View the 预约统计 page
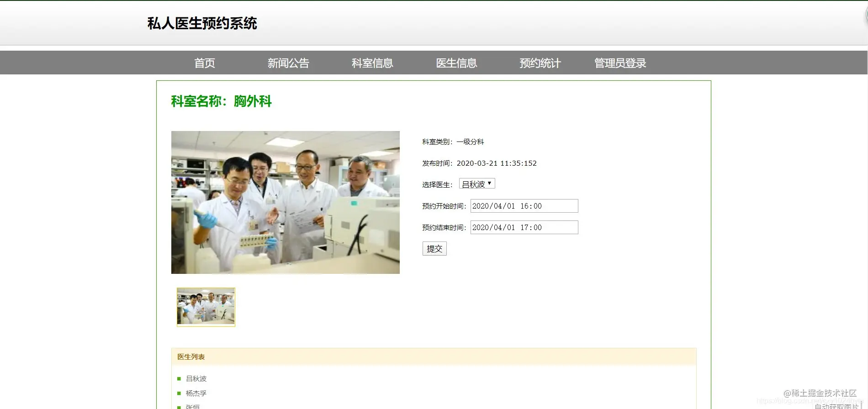Viewport: 868px width, 409px height. (x=540, y=63)
